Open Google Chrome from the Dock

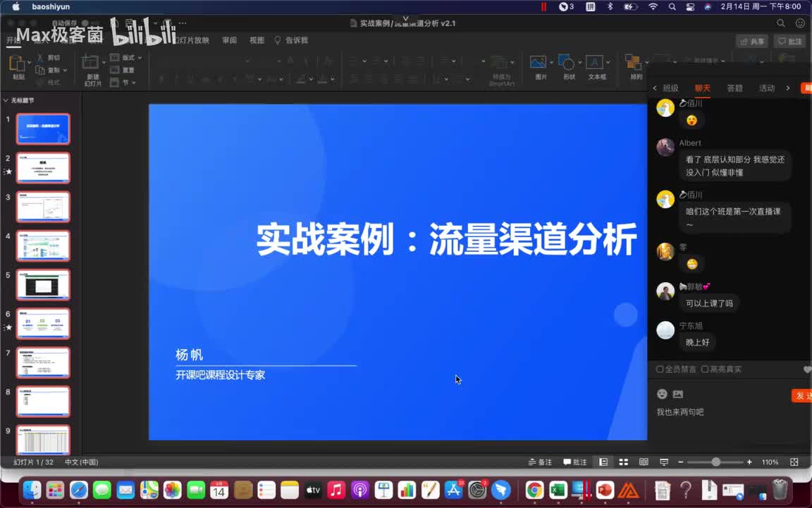coord(534,490)
